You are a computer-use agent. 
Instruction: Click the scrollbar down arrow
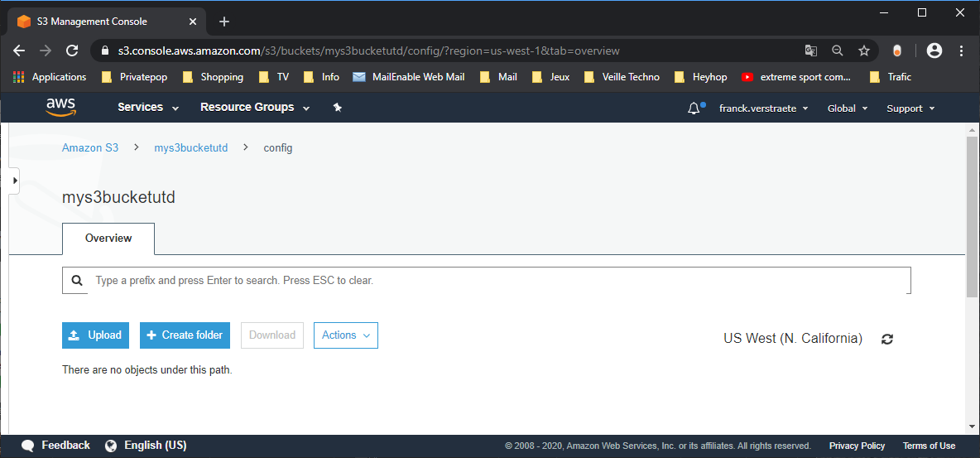pyautogui.click(x=971, y=426)
